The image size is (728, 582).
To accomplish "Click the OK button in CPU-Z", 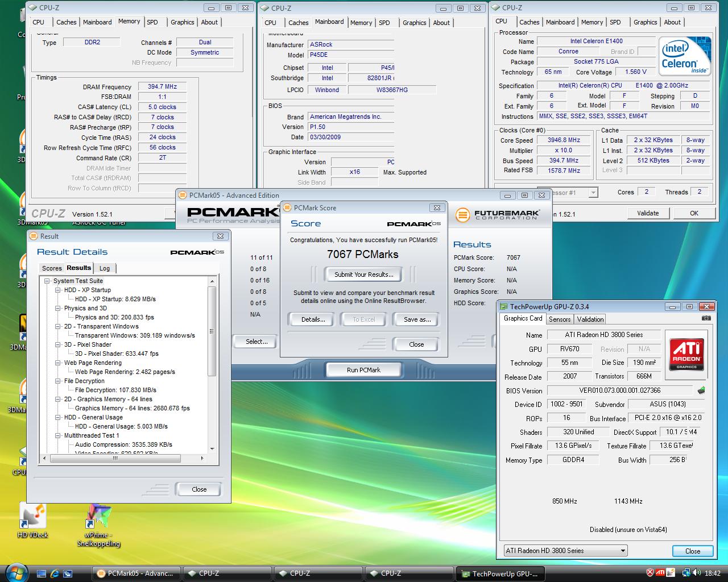I will click(694, 213).
